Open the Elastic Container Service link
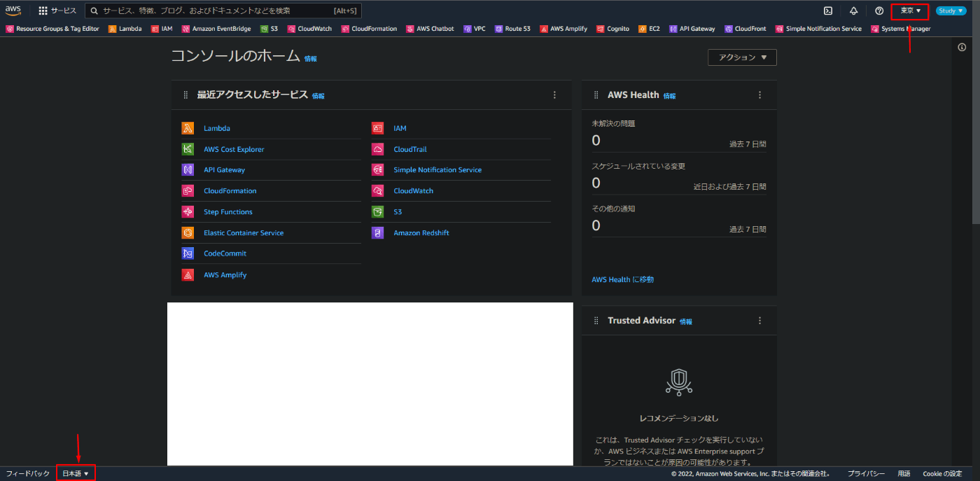Screen dimensions: 980x481 click(244, 232)
